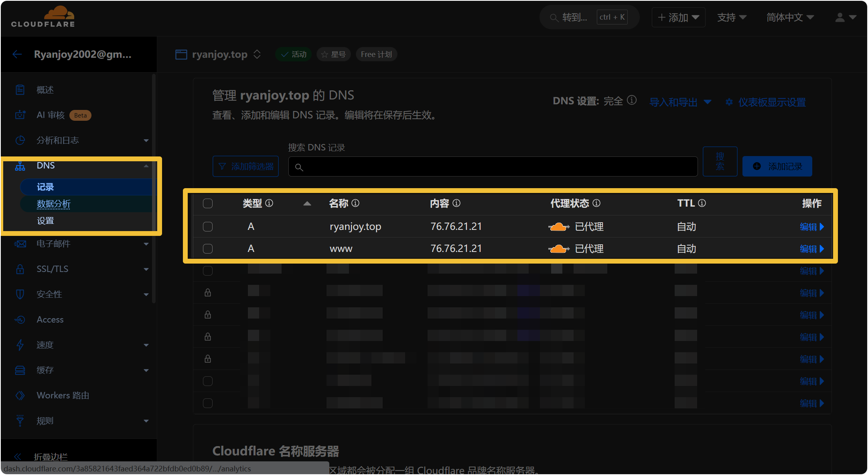The image size is (868, 475).
Task: Click the Cloudflare logo
Action: pyautogui.click(x=43, y=16)
